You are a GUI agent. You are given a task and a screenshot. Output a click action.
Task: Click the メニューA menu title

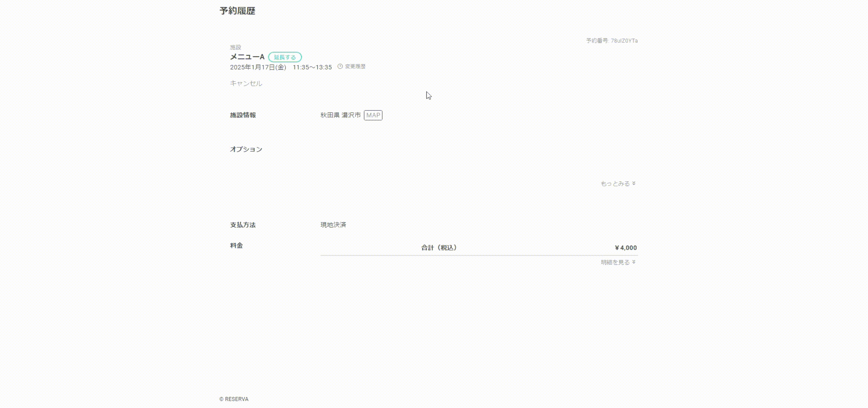[247, 57]
